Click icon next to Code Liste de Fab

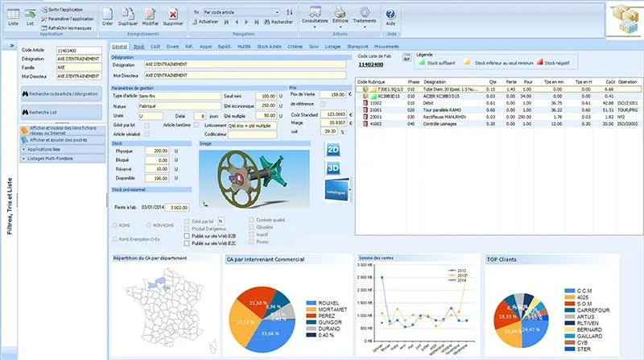pyautogui.click(x=407, y=57)
